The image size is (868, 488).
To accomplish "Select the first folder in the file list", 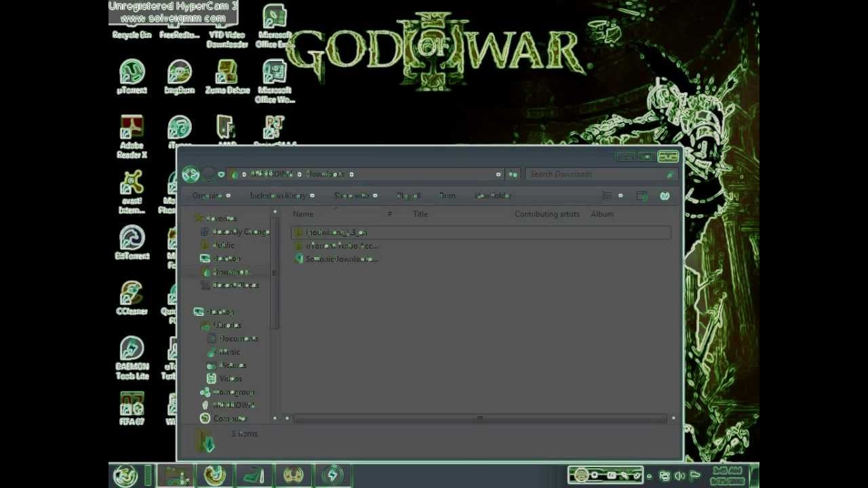I will click(480, 232).
